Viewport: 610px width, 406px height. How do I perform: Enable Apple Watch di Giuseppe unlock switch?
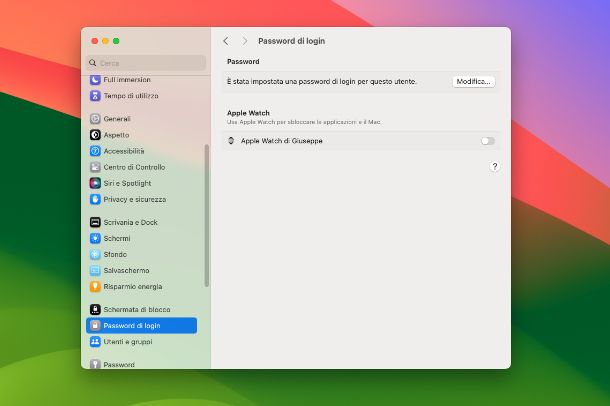[x=488, y=141]
